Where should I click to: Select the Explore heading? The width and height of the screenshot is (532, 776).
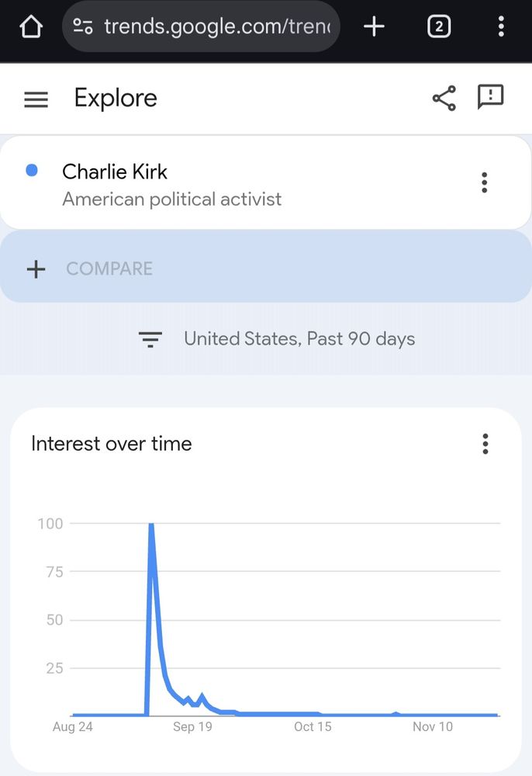(x=115, y=99)
